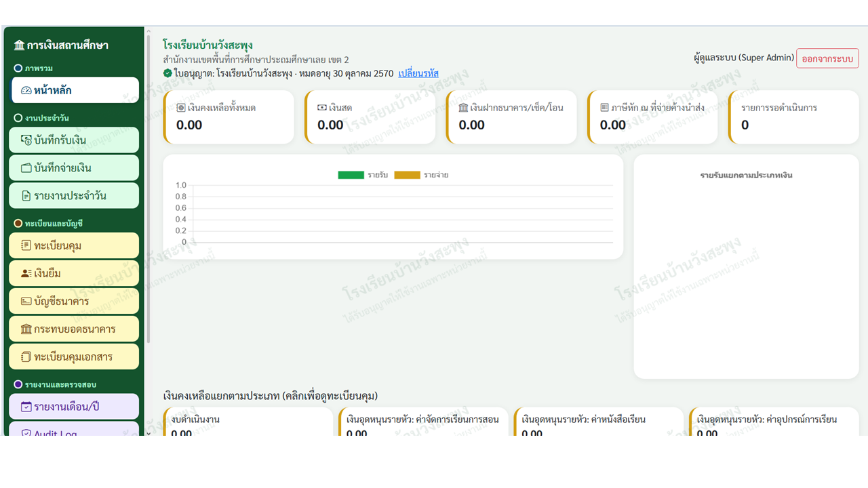868x488 pixels.
Task: Open the เงินยืม page
Action: pyautogui.click(x=74, y=273)
